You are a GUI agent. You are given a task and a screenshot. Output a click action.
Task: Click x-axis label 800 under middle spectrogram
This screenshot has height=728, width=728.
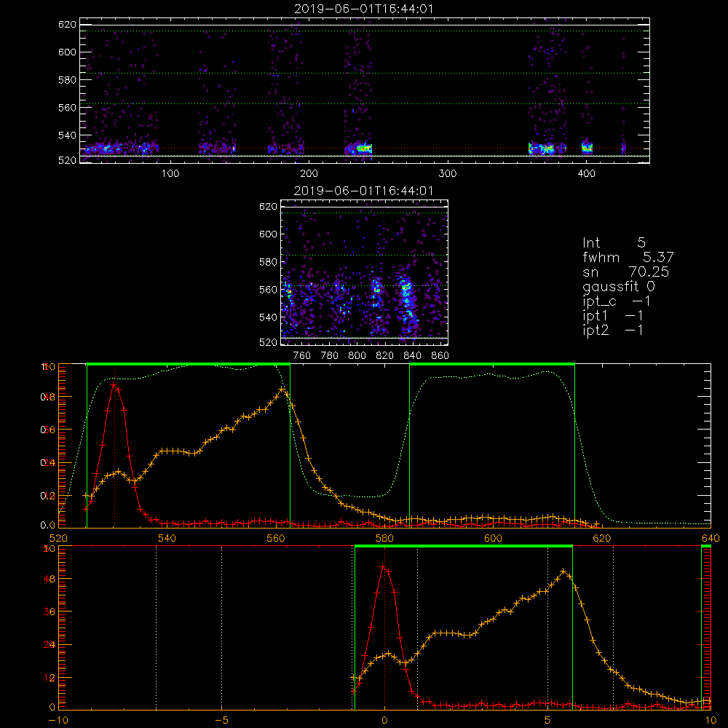coord(357,356)
